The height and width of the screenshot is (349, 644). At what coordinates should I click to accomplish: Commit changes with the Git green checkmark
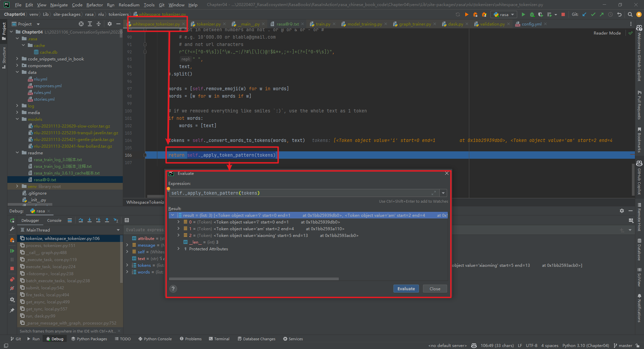click(x=593, y=14)
